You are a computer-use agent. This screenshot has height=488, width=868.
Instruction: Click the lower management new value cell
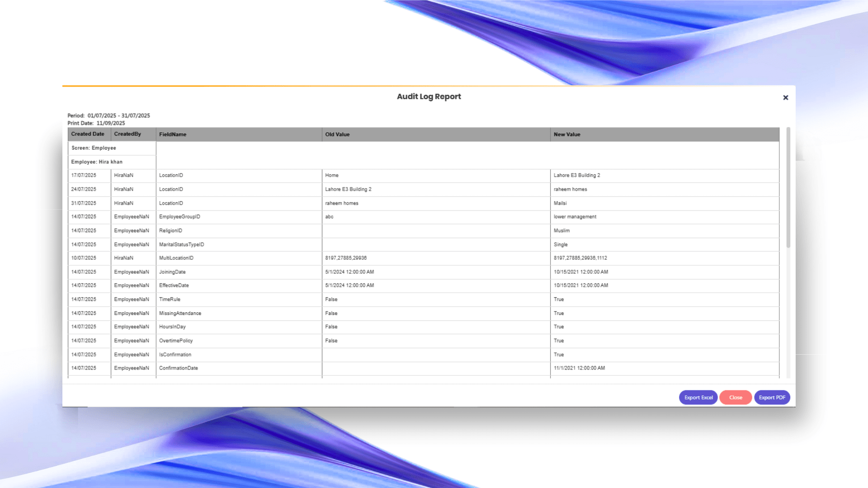coord(575,217)
